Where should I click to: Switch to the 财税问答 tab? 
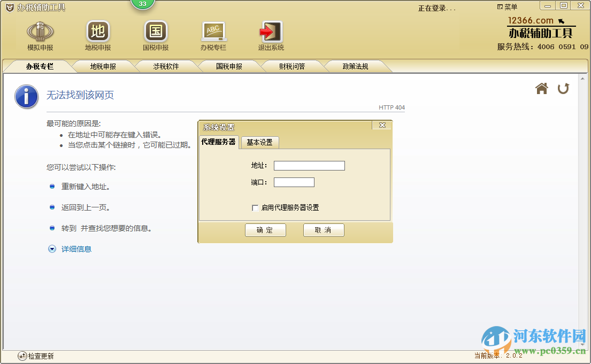tap(293, 66)
